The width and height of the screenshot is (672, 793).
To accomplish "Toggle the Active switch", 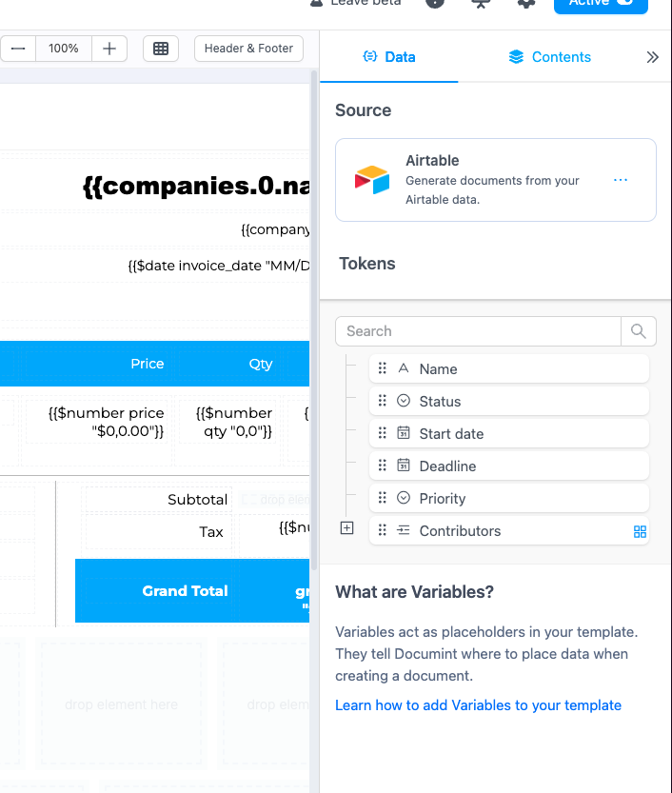I will click(x=601, y=3).
